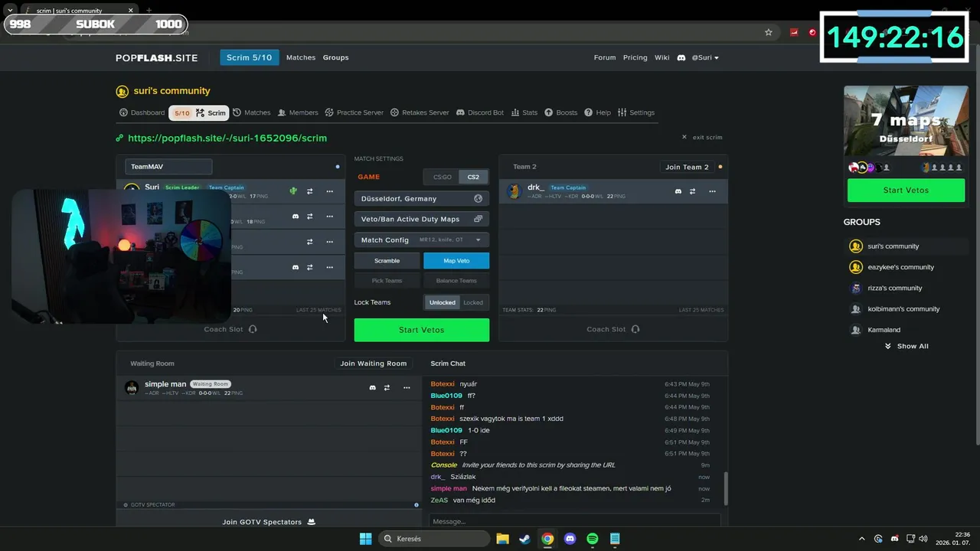Open eazykee's community group

[x=900, y=267]
